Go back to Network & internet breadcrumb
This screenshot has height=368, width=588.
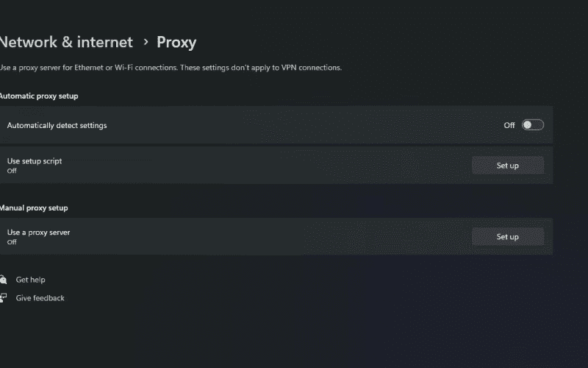click(66, 42)
